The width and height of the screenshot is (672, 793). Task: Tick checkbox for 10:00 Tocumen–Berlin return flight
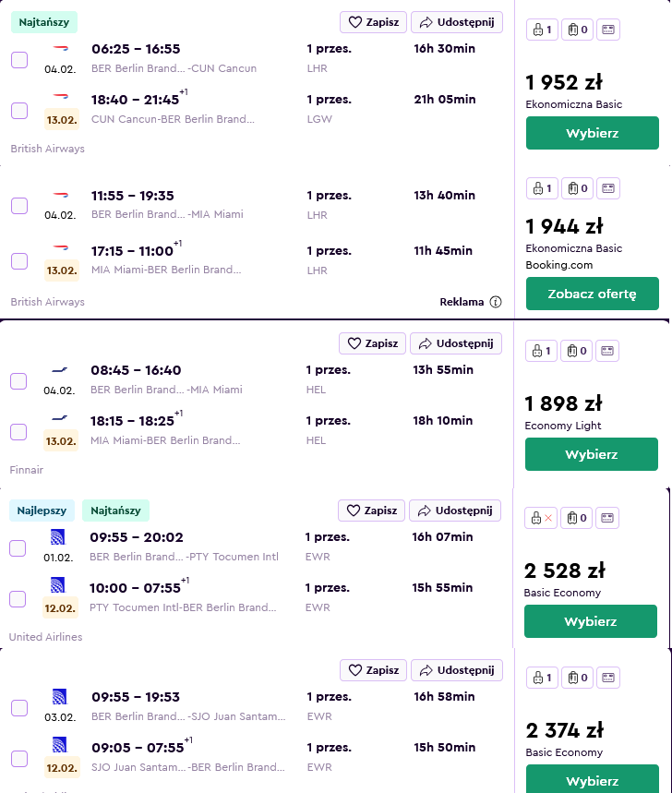tap(18, 599)
